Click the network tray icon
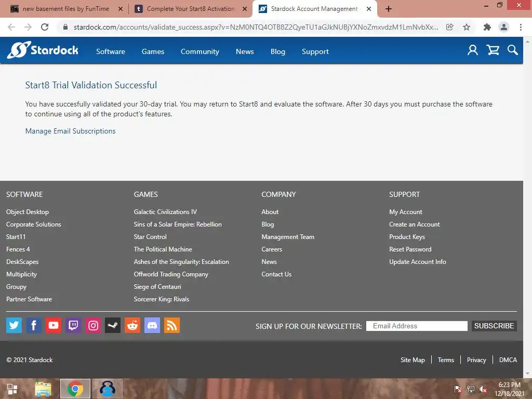Viewport: 532px width, 399px height. tap(471, 389)
